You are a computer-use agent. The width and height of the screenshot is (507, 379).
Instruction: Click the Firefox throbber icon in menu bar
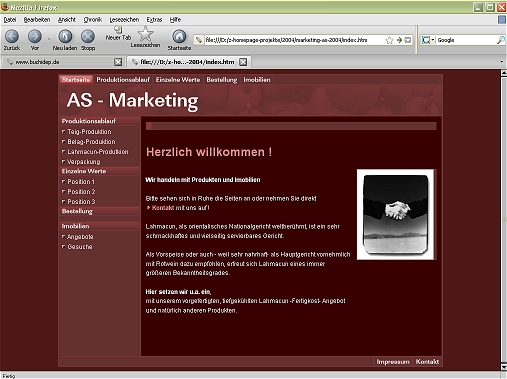[x=502, y=20]
